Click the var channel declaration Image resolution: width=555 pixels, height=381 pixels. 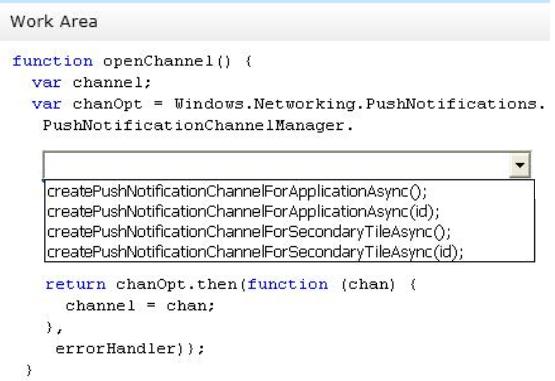point(92,83)
